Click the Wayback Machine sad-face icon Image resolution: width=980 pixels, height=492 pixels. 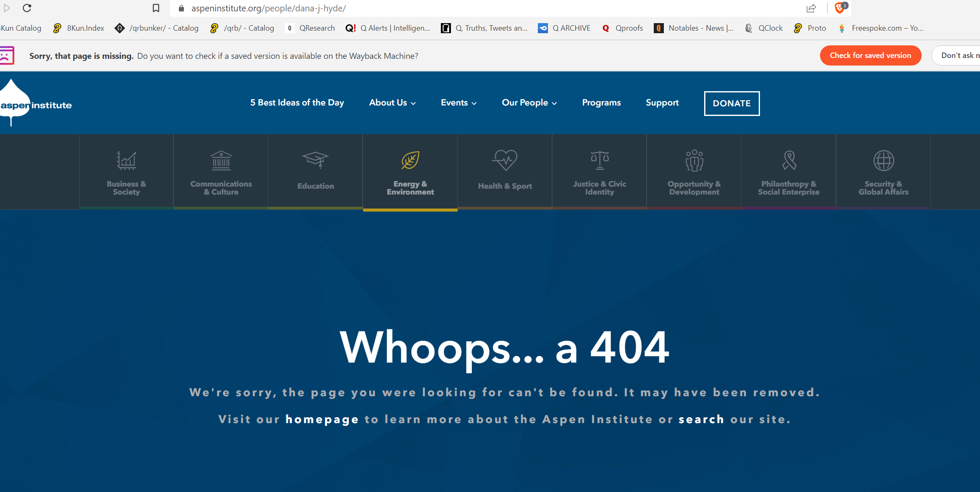(x=7, y=55)
